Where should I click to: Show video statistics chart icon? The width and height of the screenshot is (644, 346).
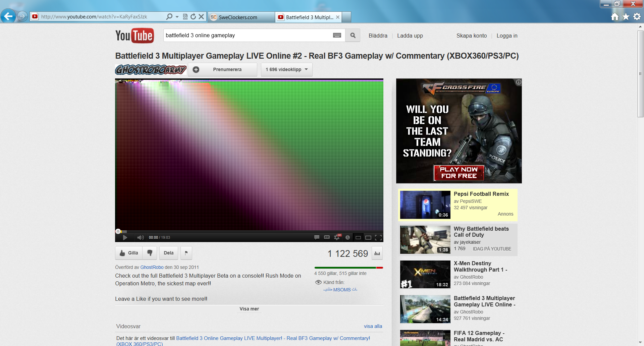(377, 253)
